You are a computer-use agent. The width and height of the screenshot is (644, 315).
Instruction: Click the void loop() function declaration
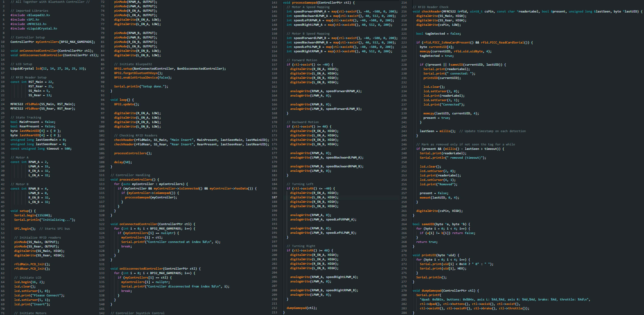[122, 100]
